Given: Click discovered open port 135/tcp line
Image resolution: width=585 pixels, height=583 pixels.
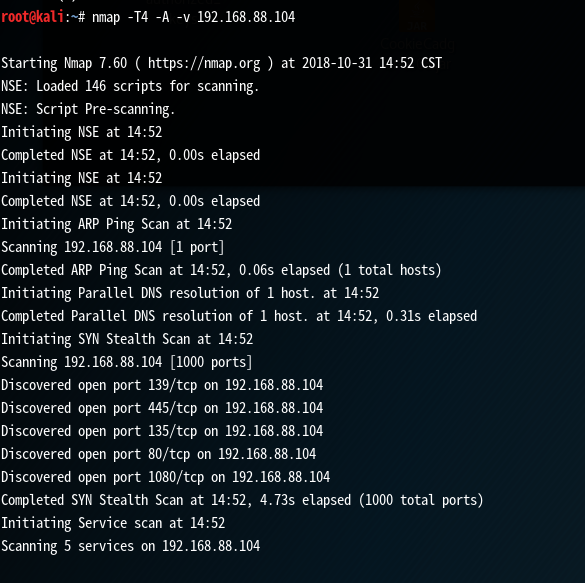Looking at the screenshot, I should tap(162, 432).
